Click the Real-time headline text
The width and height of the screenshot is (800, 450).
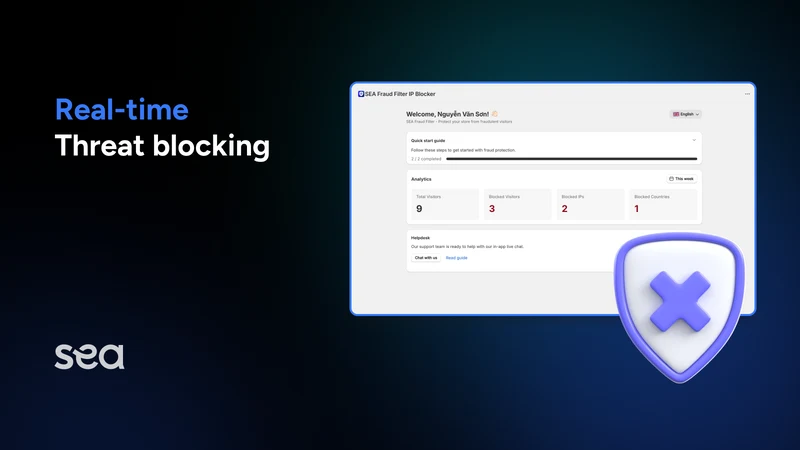click(121, 109)
